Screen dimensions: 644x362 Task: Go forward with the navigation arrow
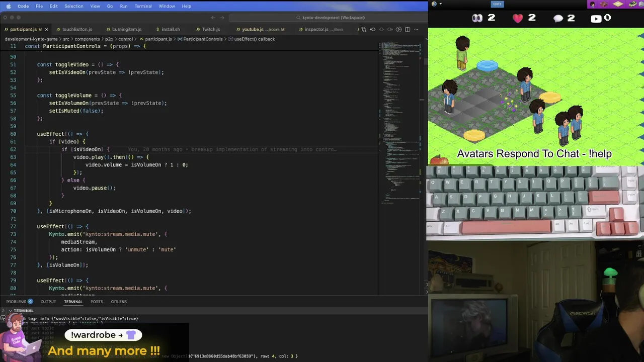pos(222,18)
